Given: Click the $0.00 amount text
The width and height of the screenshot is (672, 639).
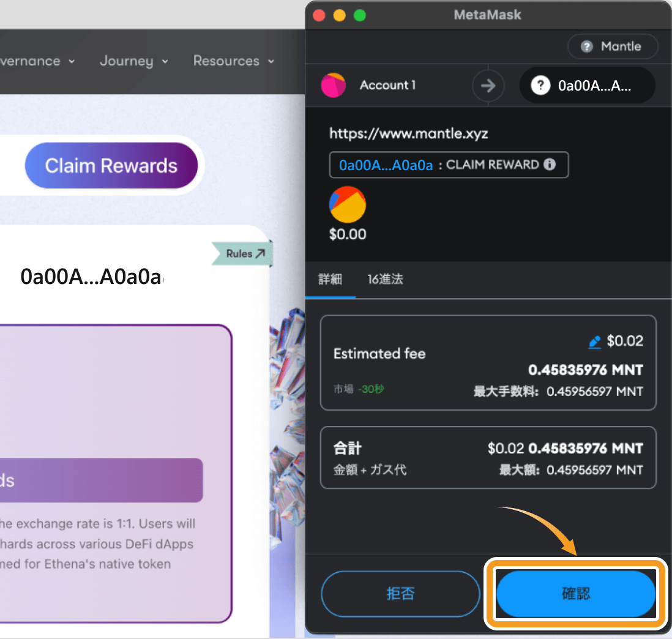Looking at the screenshot, I should pos(348,234).
